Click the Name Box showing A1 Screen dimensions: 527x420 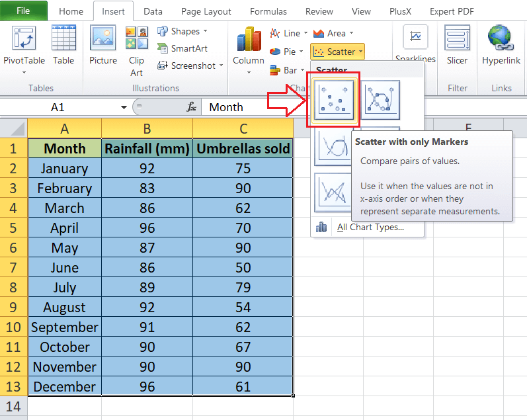click(x=58, y=108)
